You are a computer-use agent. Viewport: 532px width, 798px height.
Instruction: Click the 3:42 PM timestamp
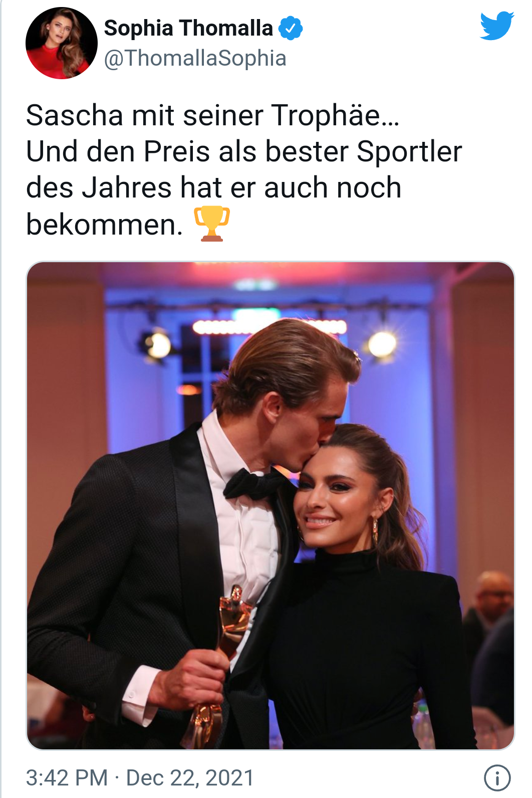click(x=67, y=778)
